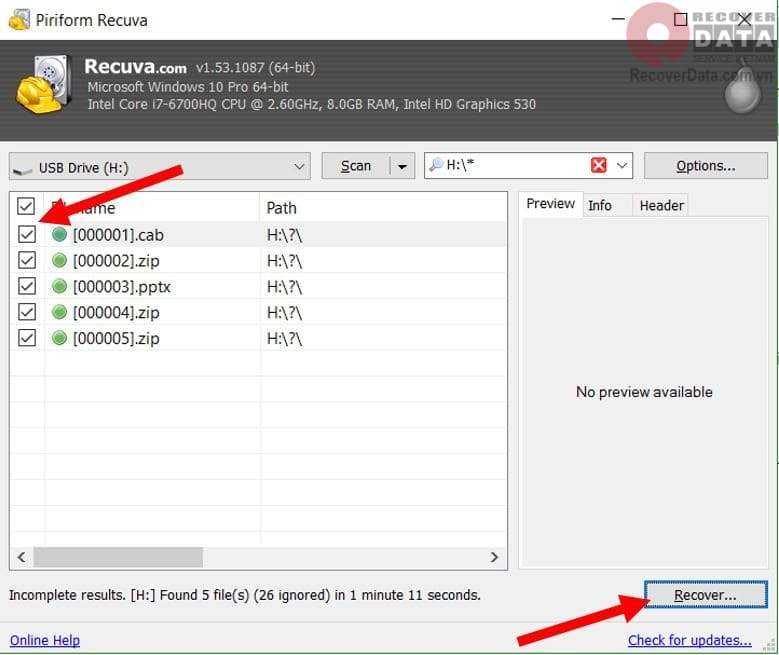Click green status dot of [000003].pptx
779x655 pixels.
(59, 286)
